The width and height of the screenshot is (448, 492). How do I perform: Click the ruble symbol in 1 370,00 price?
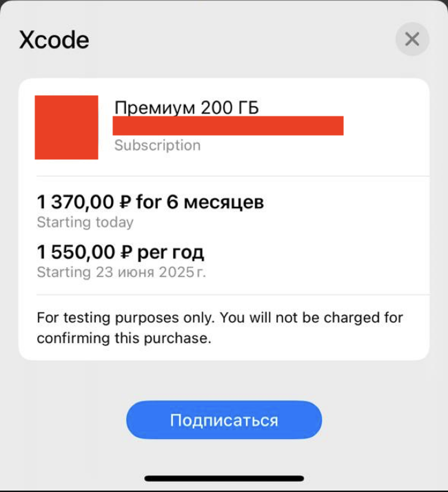point(125,202)
